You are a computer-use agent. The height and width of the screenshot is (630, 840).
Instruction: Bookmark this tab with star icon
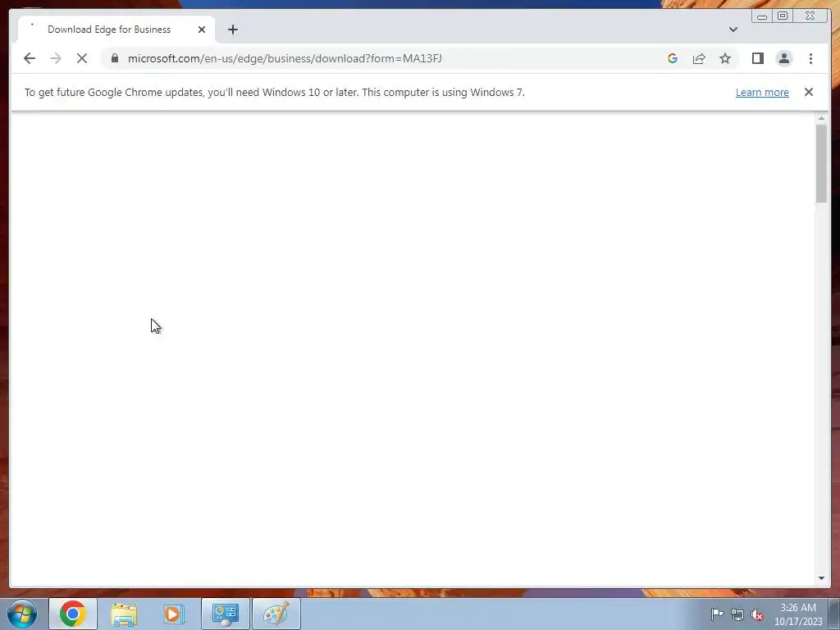tap(725, 58)
